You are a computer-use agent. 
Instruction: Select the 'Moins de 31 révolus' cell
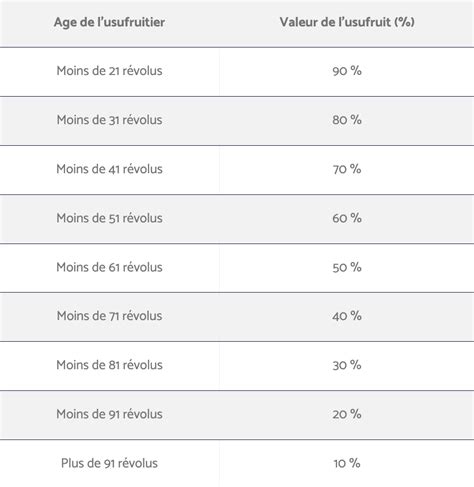[109, 120]
